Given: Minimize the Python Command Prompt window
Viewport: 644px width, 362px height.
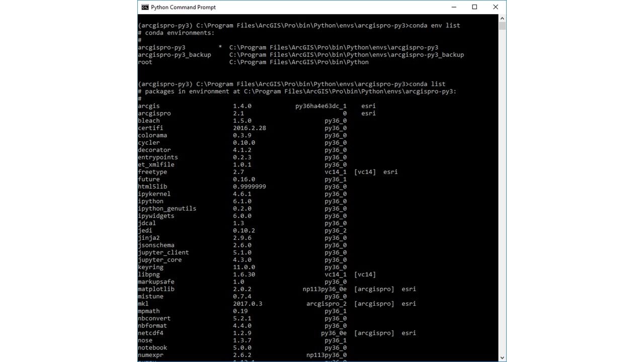Looking at the screenshot, I should pyautogui.click(x=453, y=7).
